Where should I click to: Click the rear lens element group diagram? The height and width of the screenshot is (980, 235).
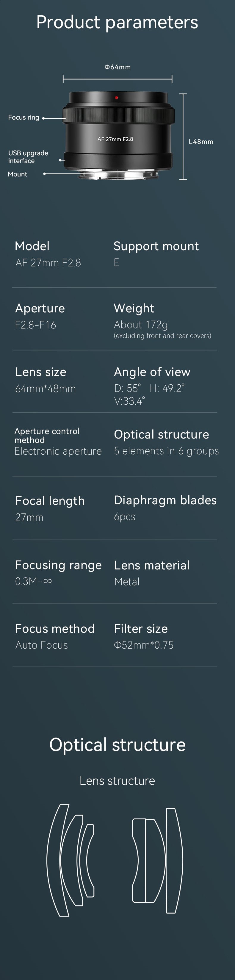(x=157, y=860)
